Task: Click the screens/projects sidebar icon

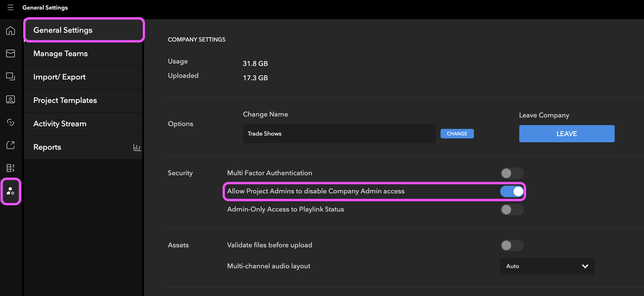Action: pos(10,76)
